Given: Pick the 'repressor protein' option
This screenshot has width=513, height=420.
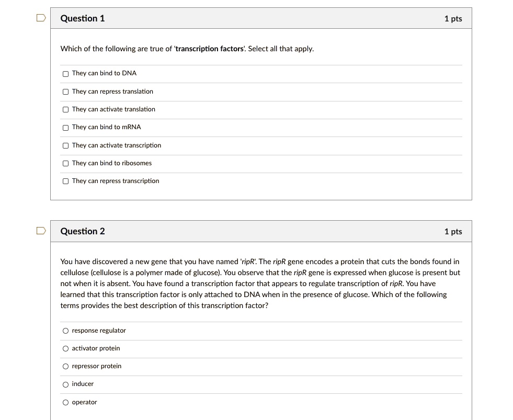Looking at the screenshot, I should coord(65,367).
